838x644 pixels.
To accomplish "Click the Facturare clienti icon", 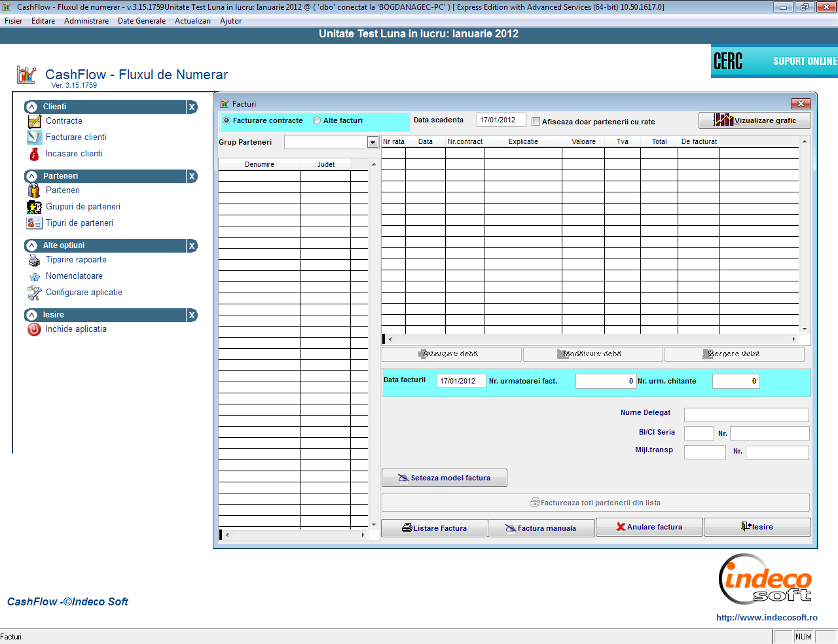I will tap(34, 137).
